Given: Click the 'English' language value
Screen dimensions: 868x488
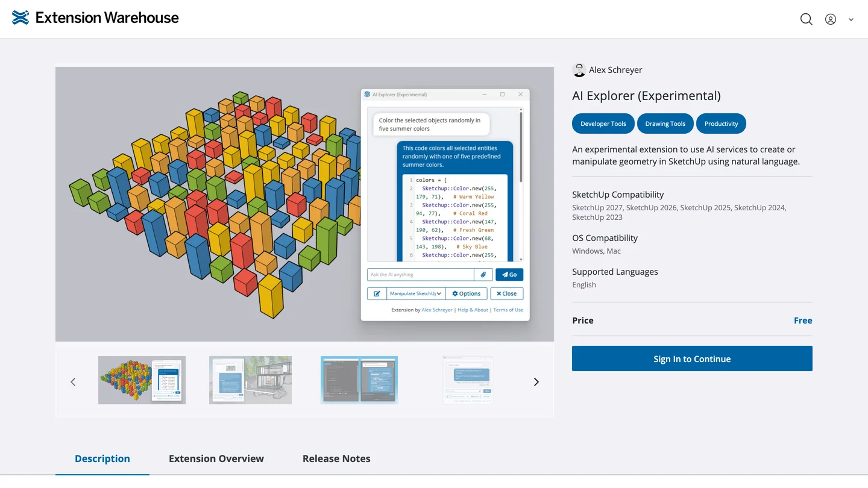Looking at the screenshot, I should (584, 285).
